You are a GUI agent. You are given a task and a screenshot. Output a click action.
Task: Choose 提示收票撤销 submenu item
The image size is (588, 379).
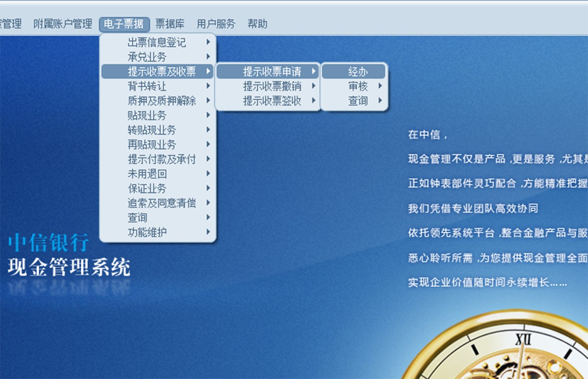click(x=268, y=86)
